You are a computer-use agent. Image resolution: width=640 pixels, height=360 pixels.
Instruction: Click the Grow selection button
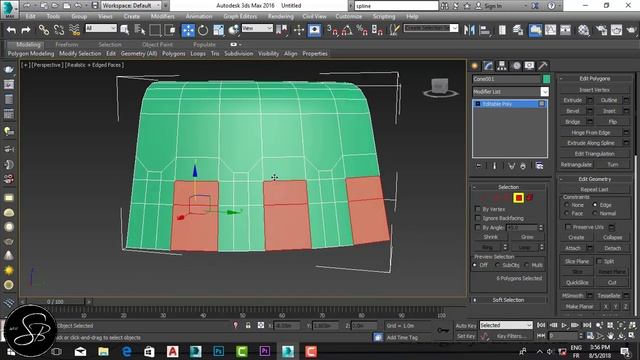(527, 237)
